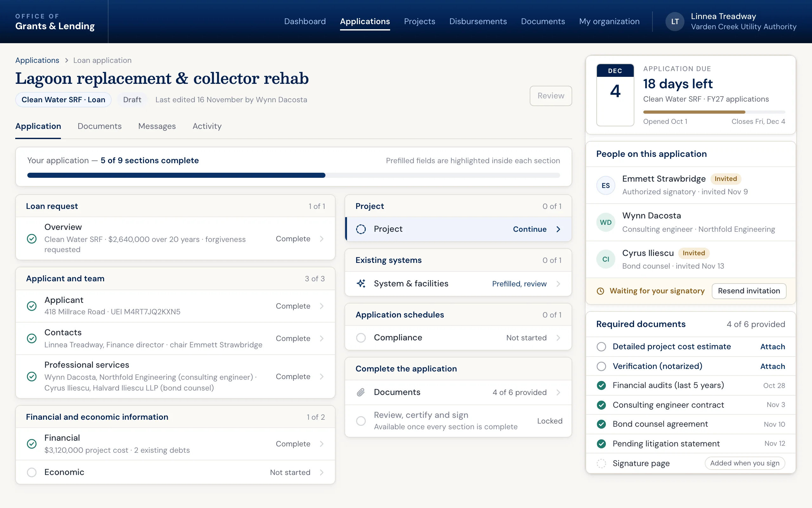Click the sections complete progress bar
812x508 pixels.
(x=293, y=175)
